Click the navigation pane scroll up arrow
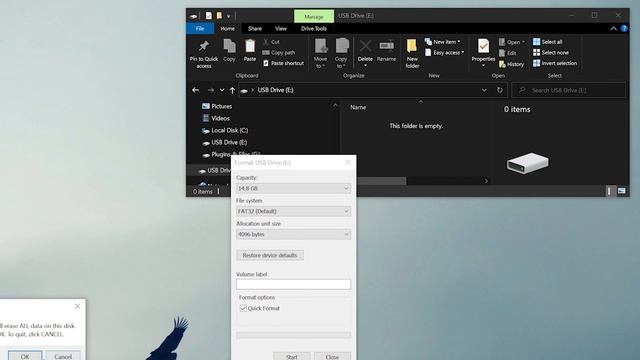 (335, 105)
